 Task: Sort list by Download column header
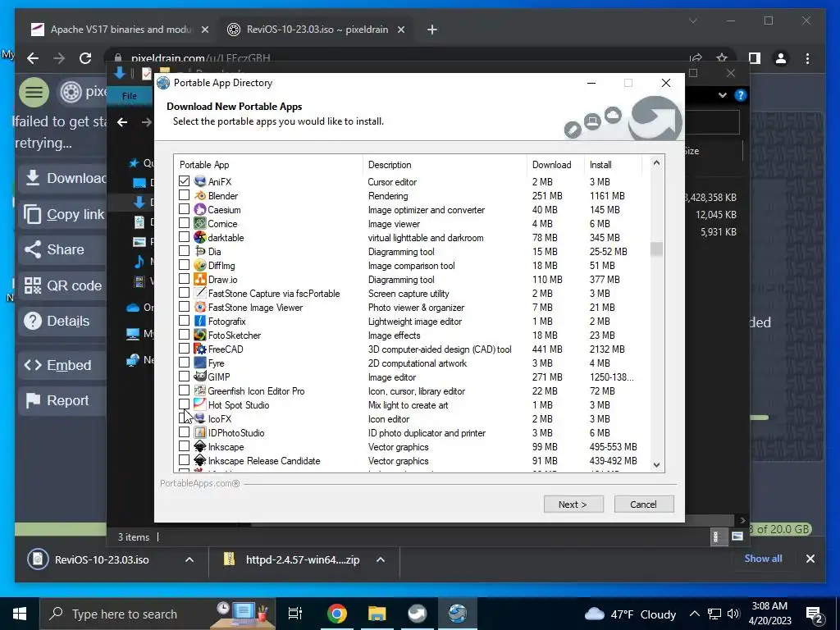[x=555, y=164]
